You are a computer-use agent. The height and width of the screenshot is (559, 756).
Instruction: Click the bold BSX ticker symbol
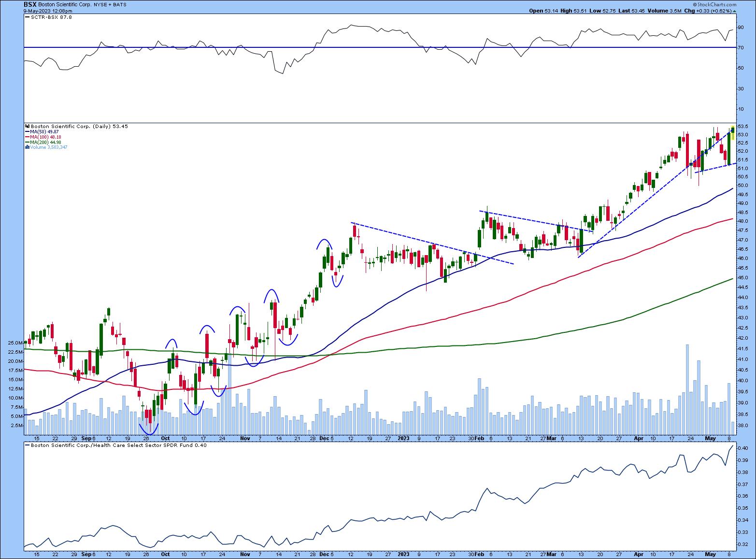[30, 4]
